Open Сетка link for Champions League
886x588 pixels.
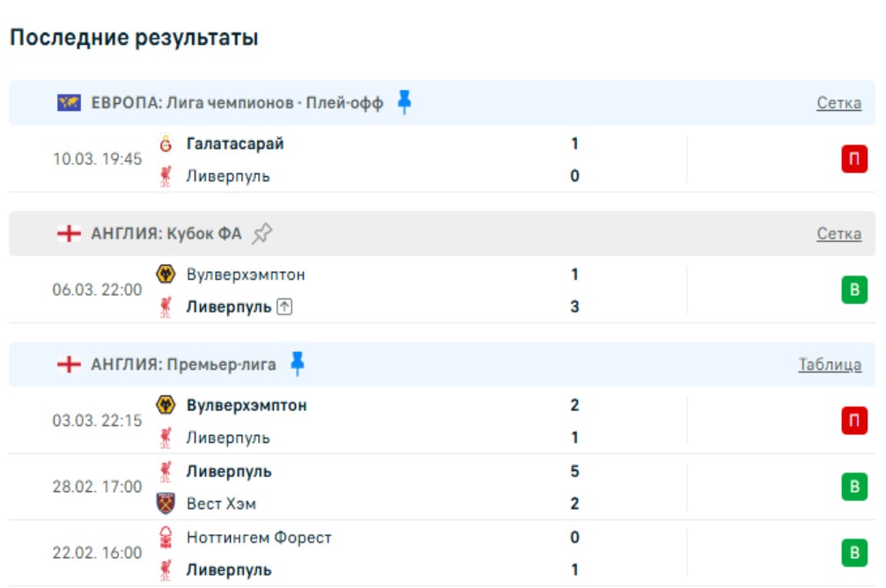pos(838,103)
